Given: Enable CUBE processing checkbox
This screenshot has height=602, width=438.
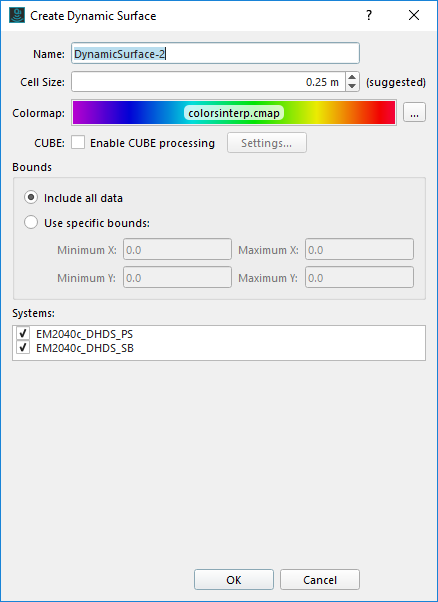Looking at the screenshot, I should click(78, 143).
